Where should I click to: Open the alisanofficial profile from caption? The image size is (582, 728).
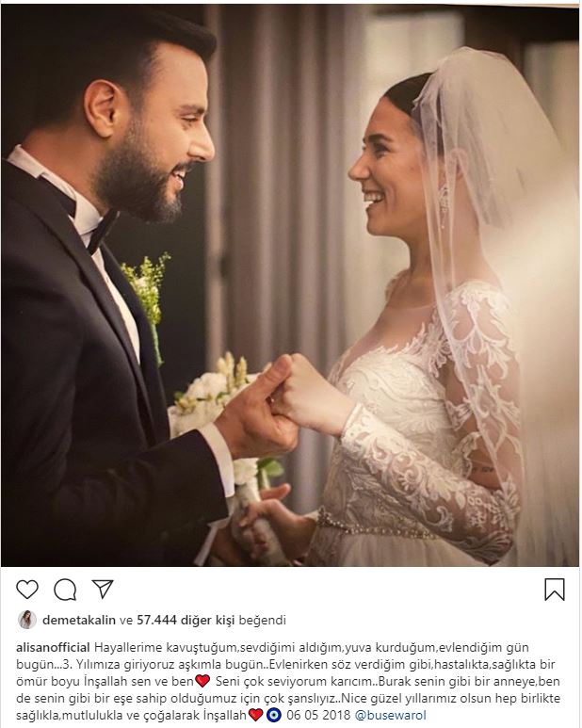tap(53, 647)
